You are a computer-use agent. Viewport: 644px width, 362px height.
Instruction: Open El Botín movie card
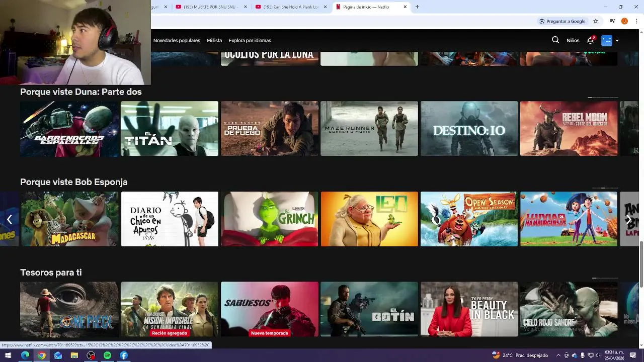tap(369, 309)
